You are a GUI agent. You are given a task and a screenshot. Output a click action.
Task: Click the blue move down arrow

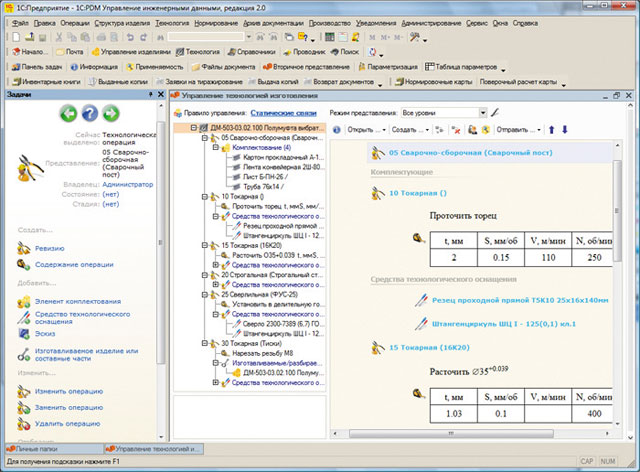(564, 130)
